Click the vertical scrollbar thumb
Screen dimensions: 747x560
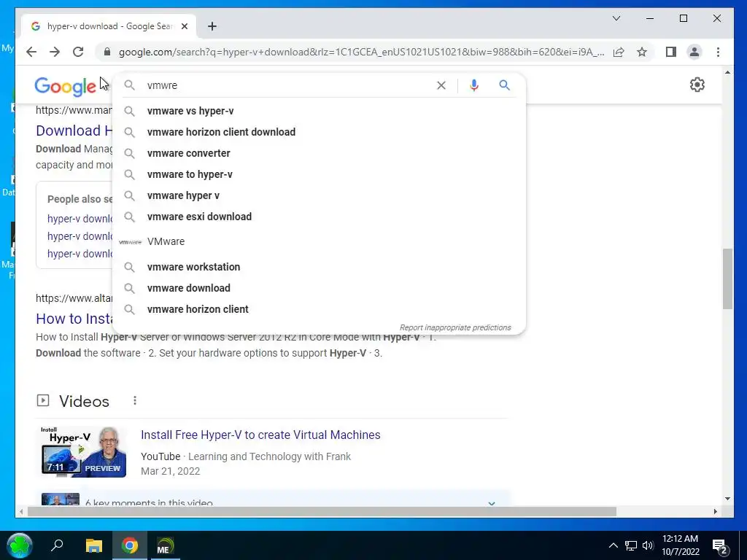(727, 279)
